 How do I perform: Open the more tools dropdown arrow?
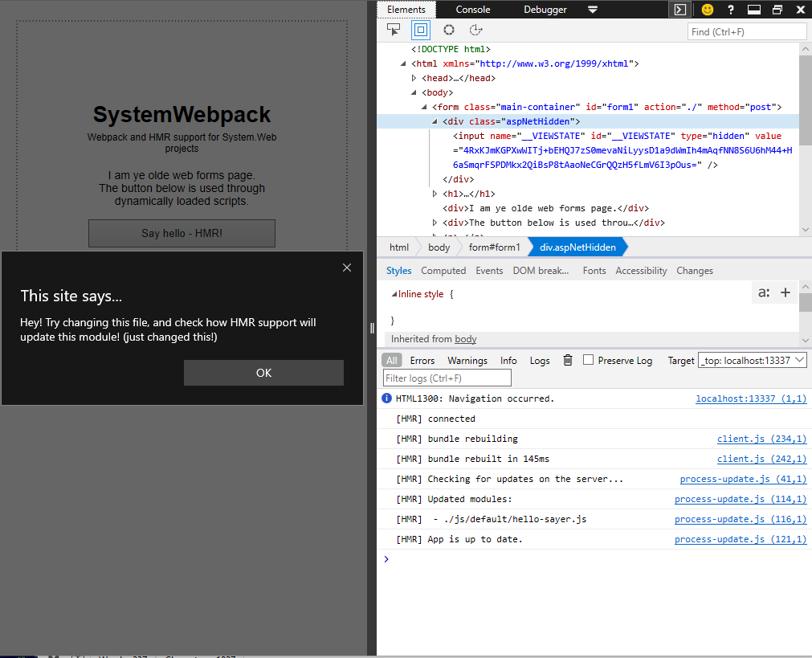(x=593, y=10)
